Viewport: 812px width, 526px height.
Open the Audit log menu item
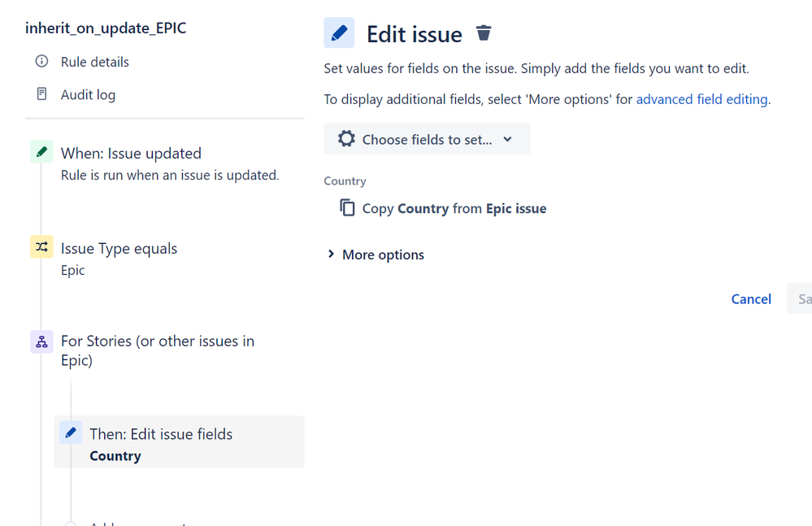88,94
